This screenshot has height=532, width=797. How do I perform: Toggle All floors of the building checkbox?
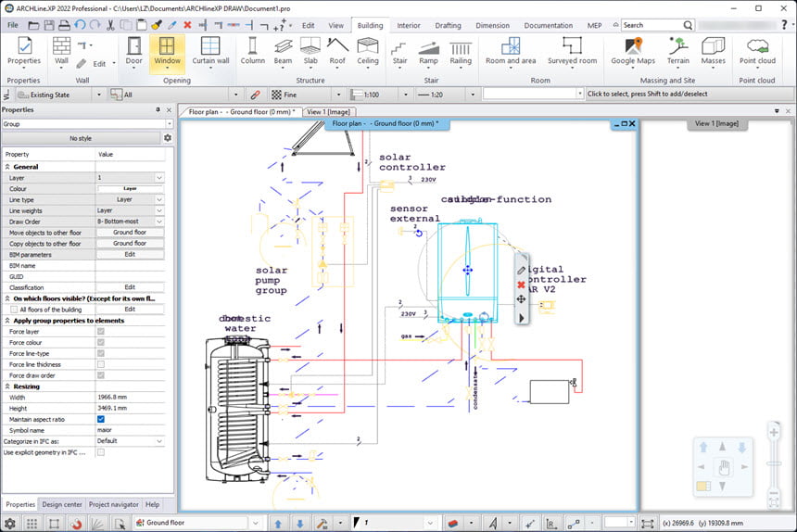[x=14, y=310]
